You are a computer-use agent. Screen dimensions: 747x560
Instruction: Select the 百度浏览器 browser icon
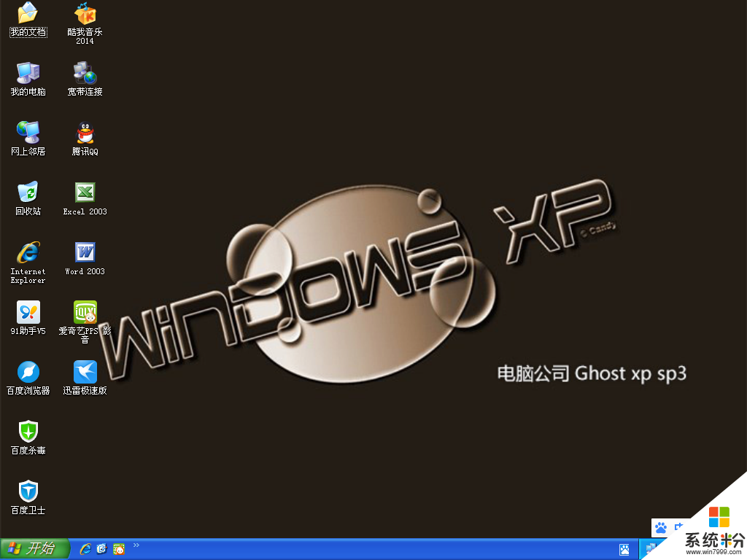click(x=28, y=372)
